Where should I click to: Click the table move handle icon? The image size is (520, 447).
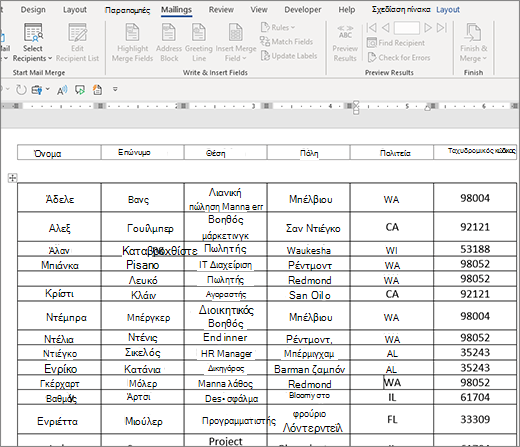(12, 178)
